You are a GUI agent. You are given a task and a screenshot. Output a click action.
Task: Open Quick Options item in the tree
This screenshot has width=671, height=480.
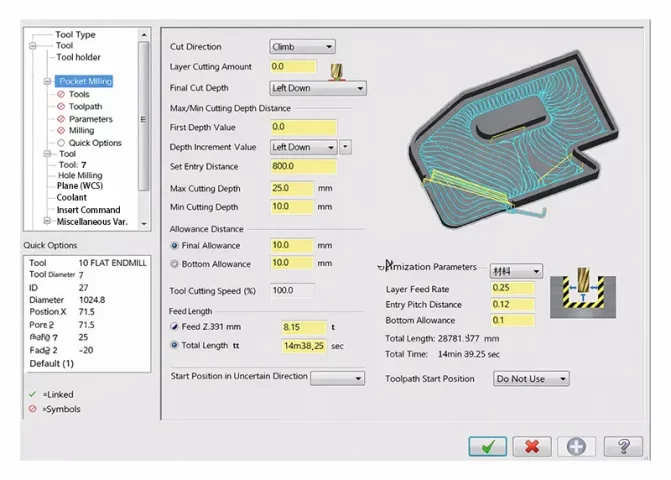(x=95, y=143)
